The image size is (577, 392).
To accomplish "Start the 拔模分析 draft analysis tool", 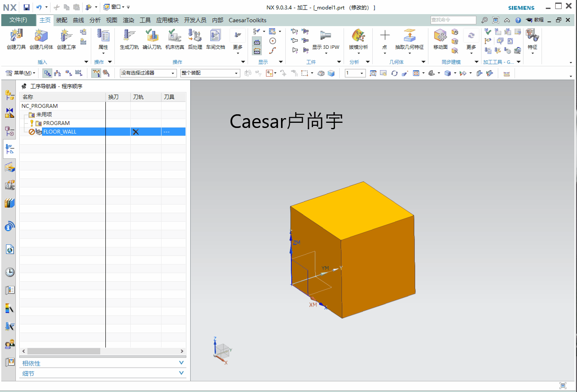I will (x=358, y=39).
